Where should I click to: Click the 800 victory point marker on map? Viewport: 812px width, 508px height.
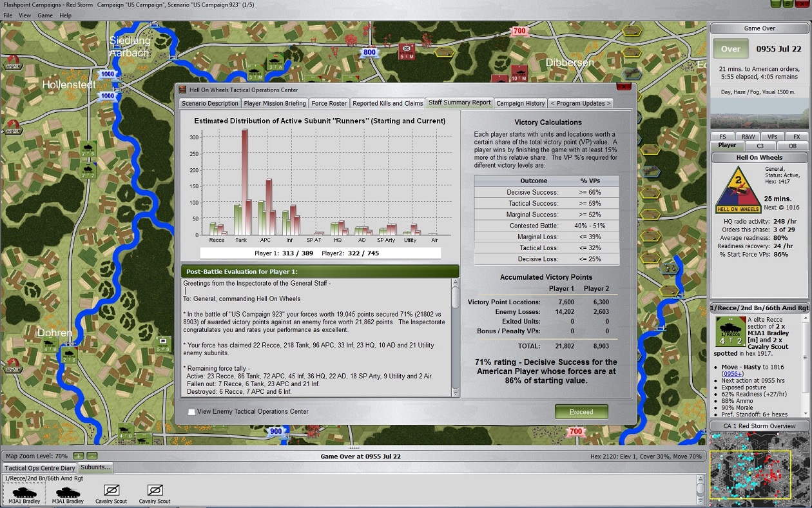(369, 53)
